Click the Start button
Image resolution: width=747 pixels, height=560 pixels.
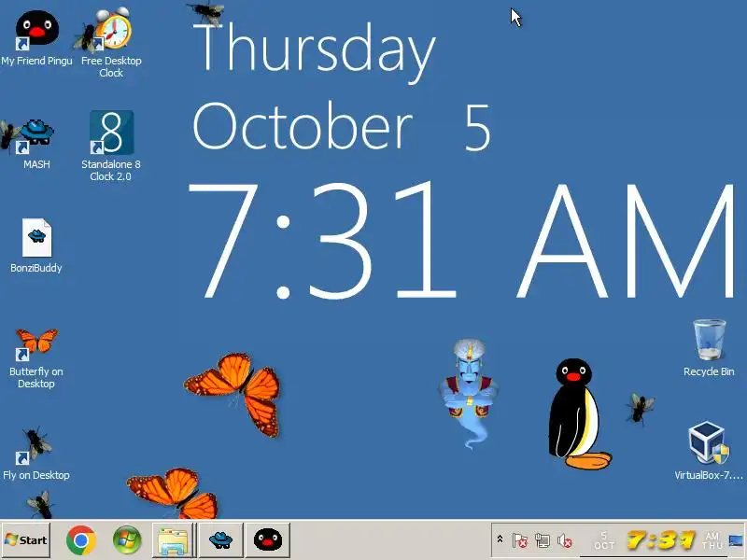[x=26, y=540]
